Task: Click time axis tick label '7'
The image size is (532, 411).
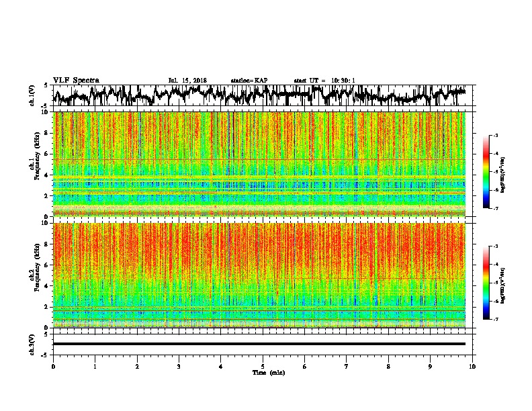Action: pos(347,367)
